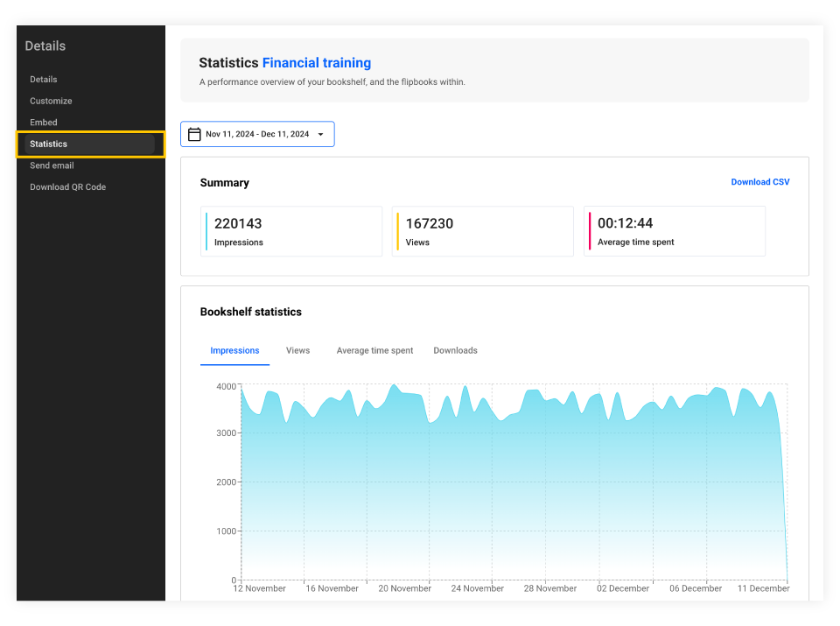Click the 12 November axis label on the chart
The width and height of the screenshot is (840, 626).
[x=258, y=587]
